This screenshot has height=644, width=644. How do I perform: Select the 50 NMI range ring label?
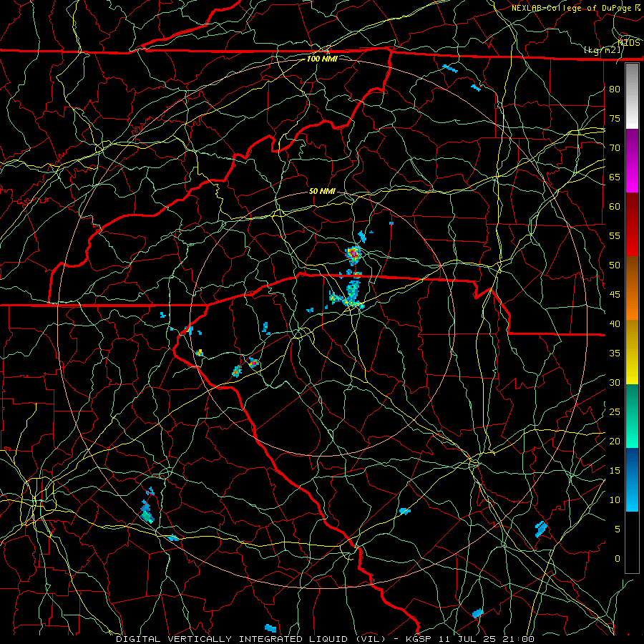(322, 191)
